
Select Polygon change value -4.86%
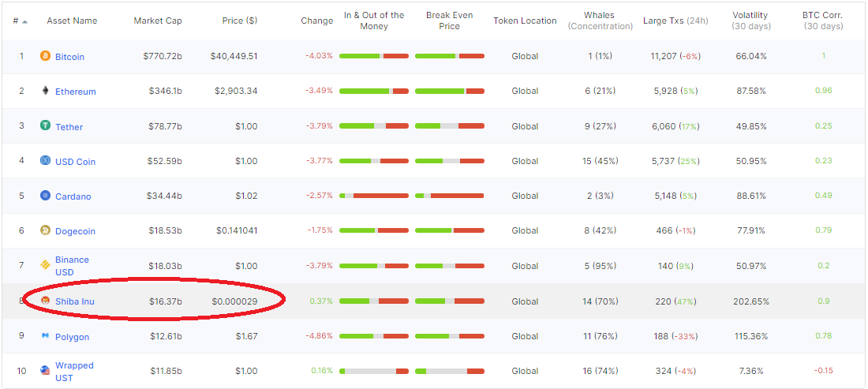pyautogui.click(x=320, y=336)
